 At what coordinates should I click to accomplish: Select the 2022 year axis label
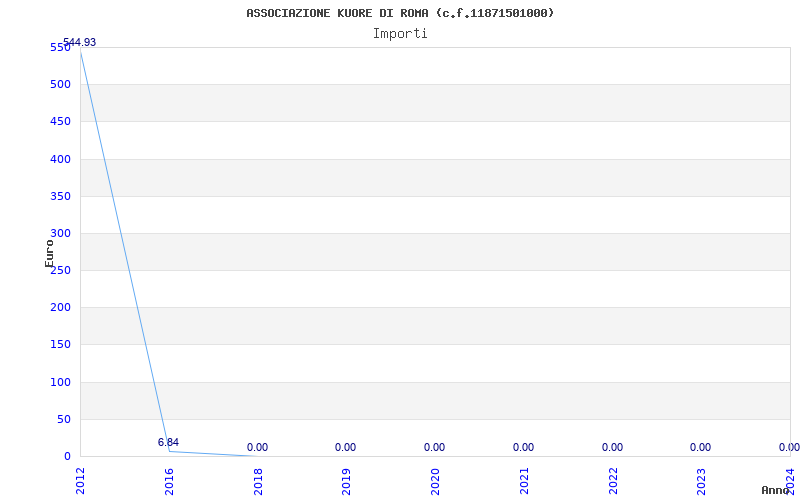point(613,481)
